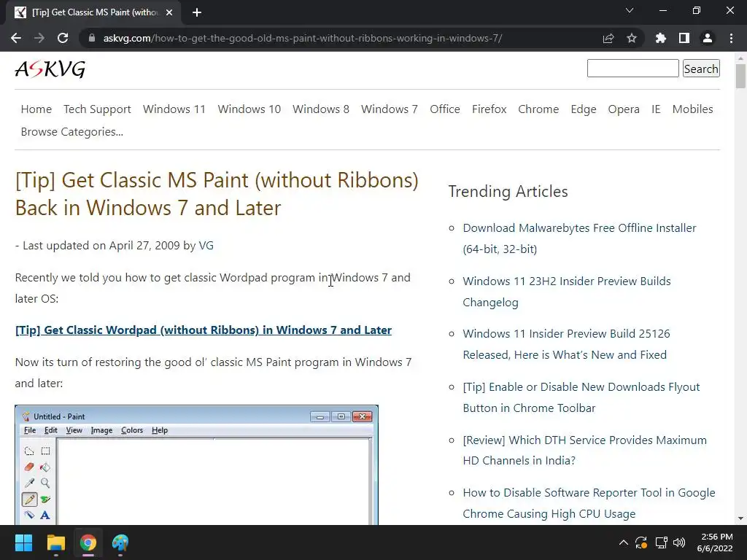The height and width of the screenshot is (560, 747).
Task: Open Chrome category link
Action: point(538,109)
